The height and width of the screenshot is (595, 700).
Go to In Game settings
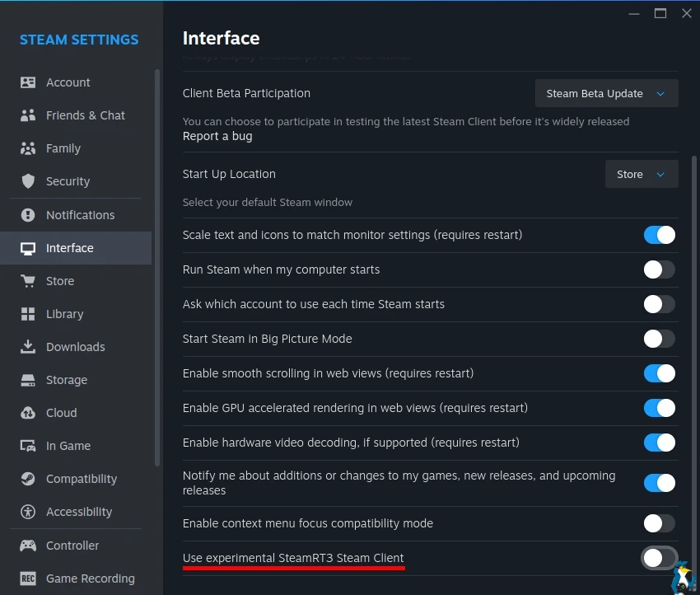(x=68, y=446)
